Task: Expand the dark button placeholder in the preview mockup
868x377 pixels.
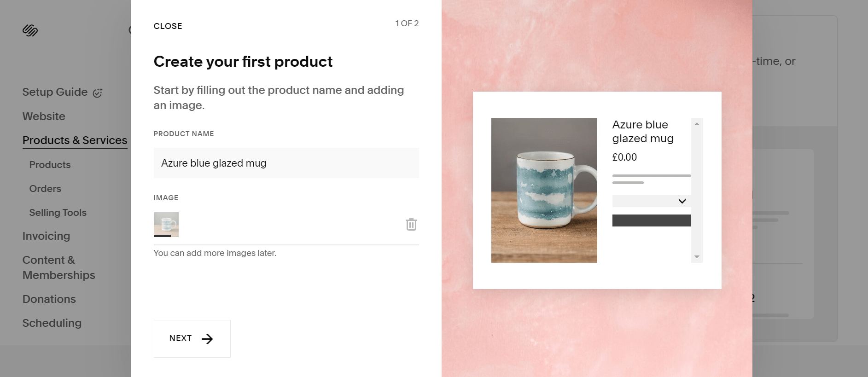Action: pyautogui.click(x=651, y=220)
